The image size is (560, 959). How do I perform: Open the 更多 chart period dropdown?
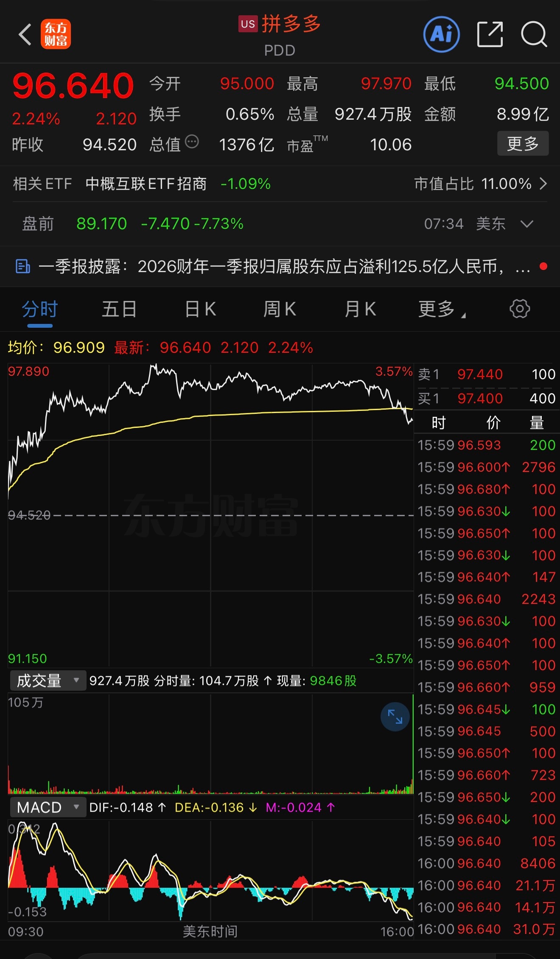coord(442,309)
